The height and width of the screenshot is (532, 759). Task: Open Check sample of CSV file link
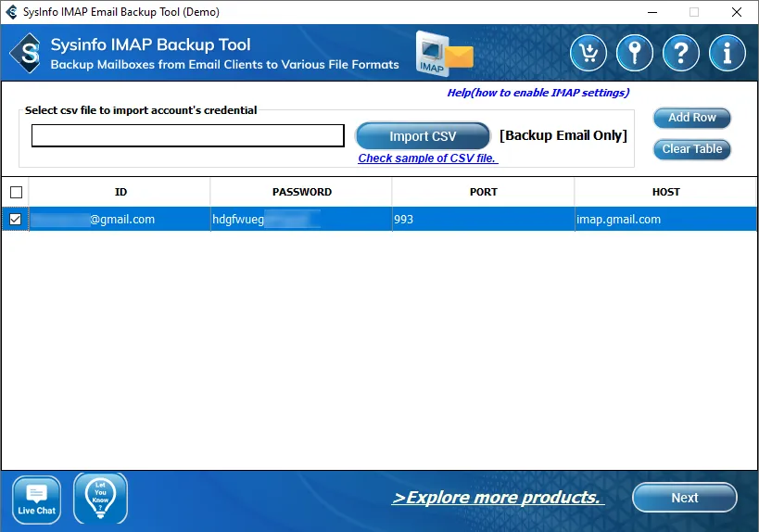point(427,158)
